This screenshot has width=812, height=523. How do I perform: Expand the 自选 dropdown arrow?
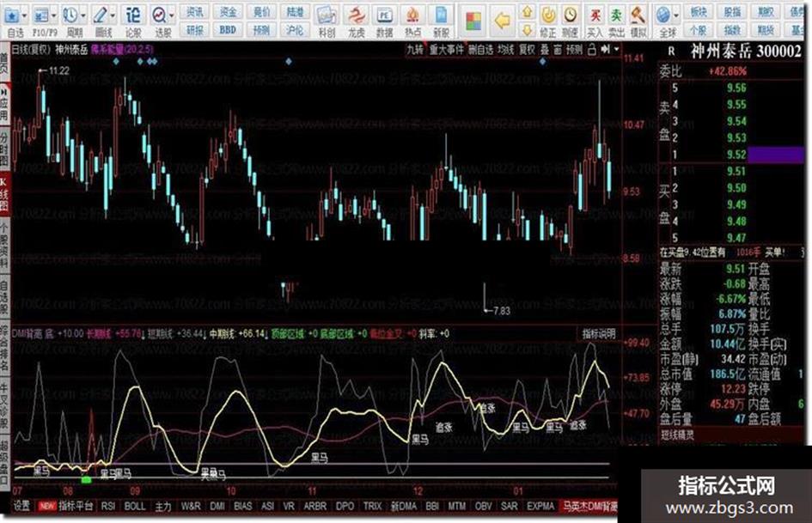tap(24, 15)
